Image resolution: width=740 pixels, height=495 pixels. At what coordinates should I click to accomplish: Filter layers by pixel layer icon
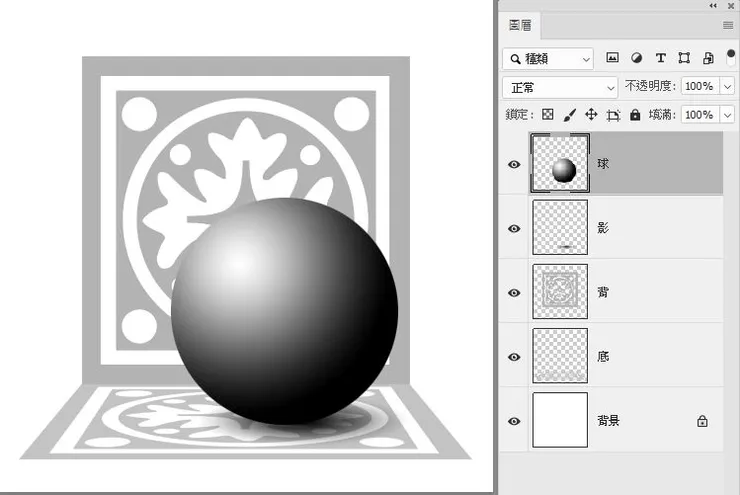point(612,58)
